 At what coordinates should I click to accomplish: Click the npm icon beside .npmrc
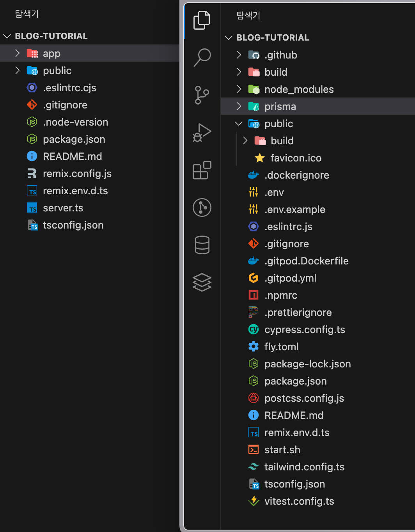[x=254, y=295]
